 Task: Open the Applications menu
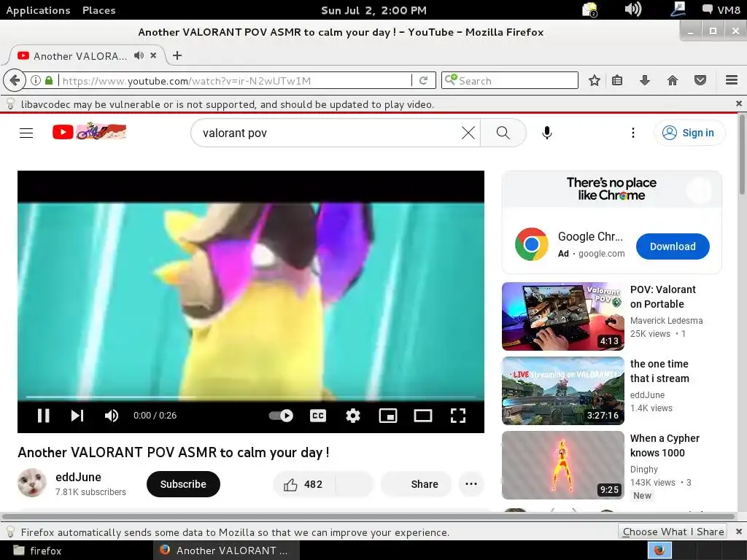point(38,10)
